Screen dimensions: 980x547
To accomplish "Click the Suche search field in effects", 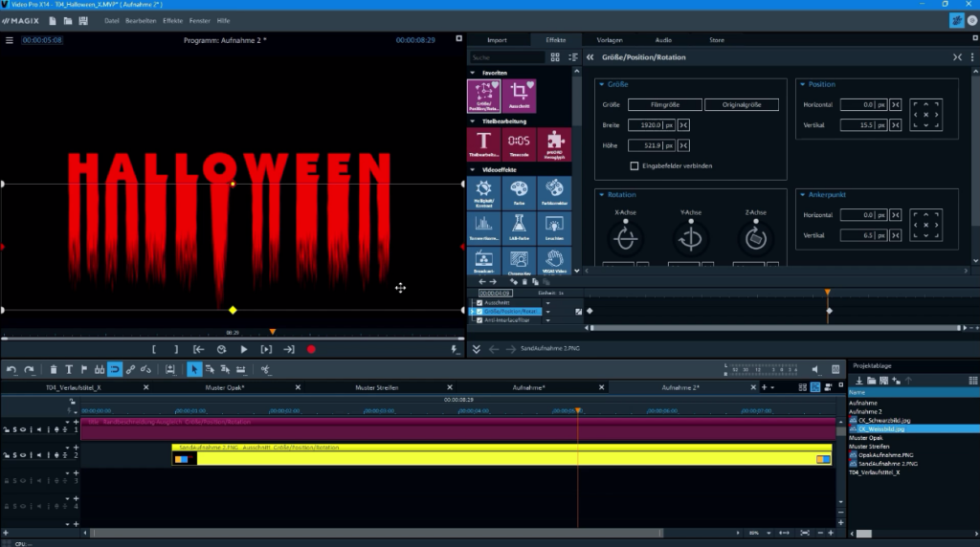I will [507, 57].
